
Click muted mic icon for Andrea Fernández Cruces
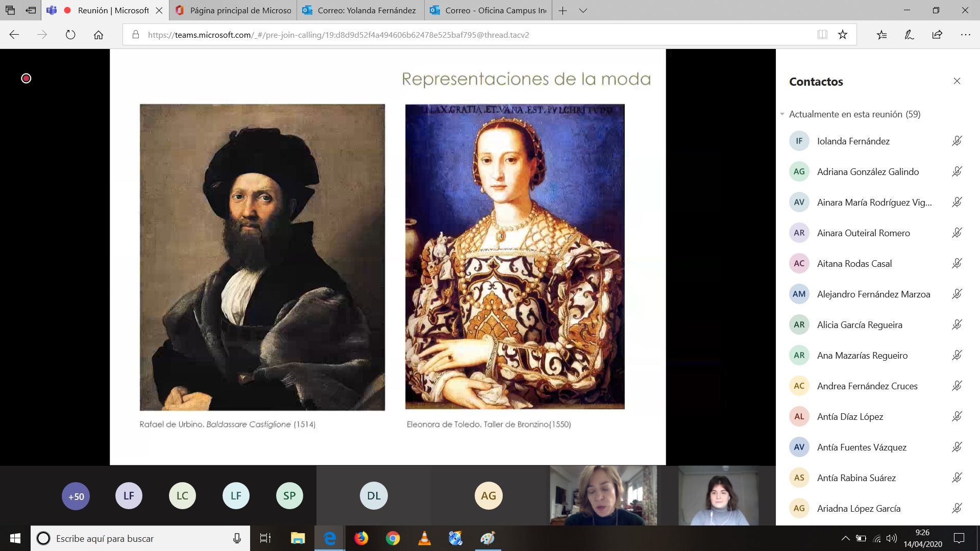pyautogui.click(x=957, y=386)
